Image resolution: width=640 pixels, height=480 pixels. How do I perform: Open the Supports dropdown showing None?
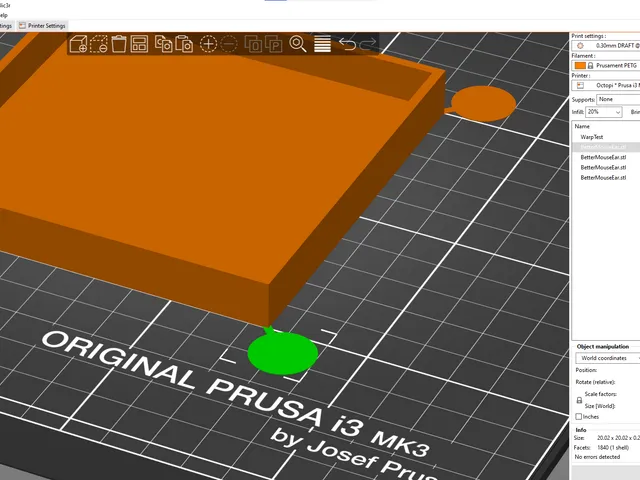click(618, 99)
